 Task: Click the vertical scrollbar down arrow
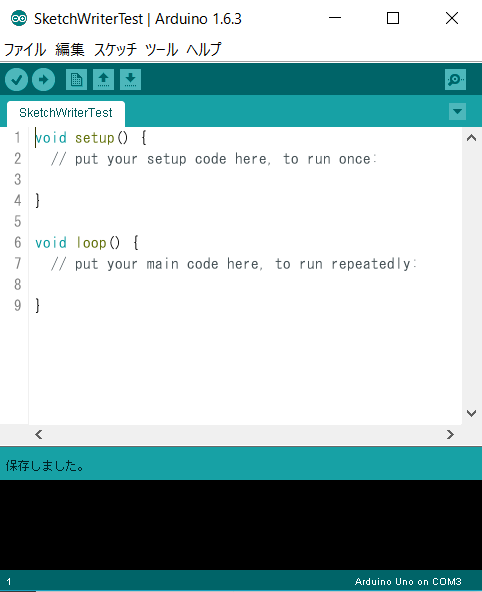(471, 413)
